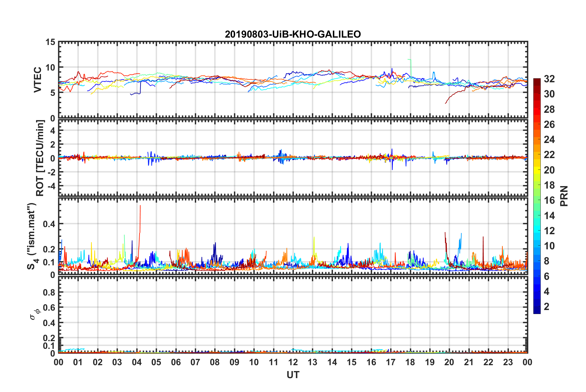Click the dark red VTEC curve start near 20 UT
Viewport: 586px width, 392px height.
(x=446, y=103)
